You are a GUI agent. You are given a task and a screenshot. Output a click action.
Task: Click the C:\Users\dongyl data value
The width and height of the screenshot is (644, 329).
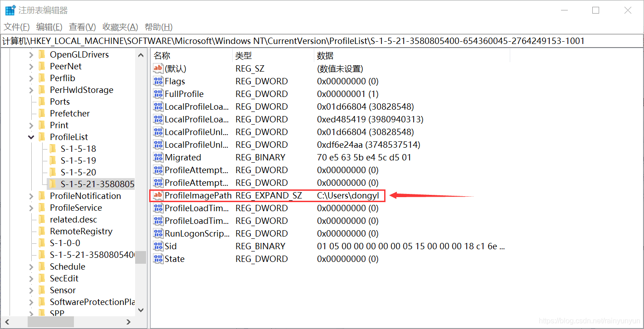pyautogui.click(x=348, y=196)
